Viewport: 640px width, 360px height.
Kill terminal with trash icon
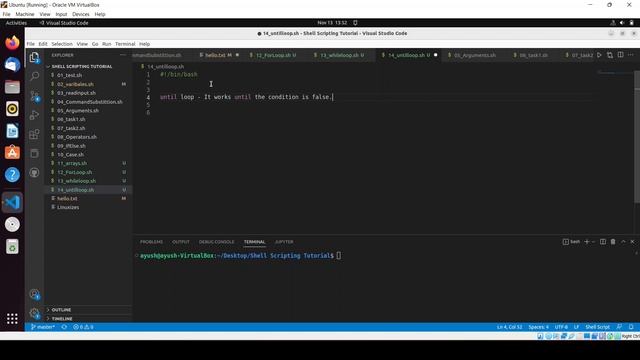click(613, 242)
